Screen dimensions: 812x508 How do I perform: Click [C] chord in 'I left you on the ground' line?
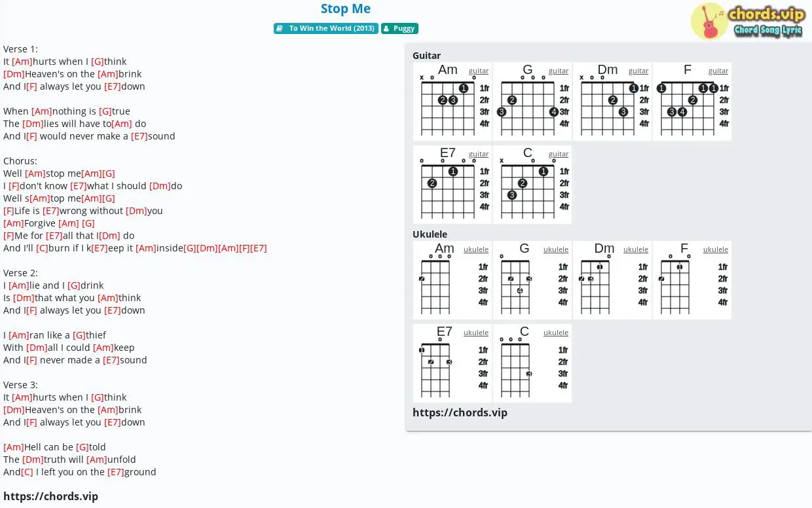pyautogui.click(x=27, y=472)
